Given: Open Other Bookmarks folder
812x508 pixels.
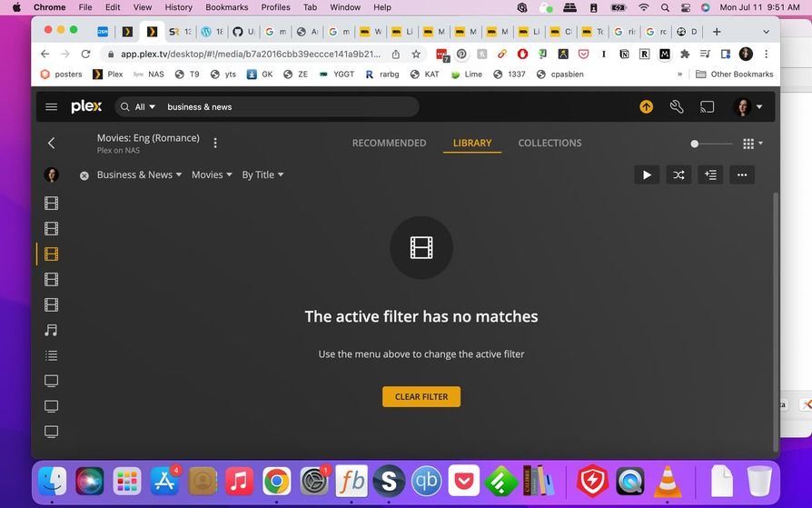Looking at the screenshot, I should [734, 75].
